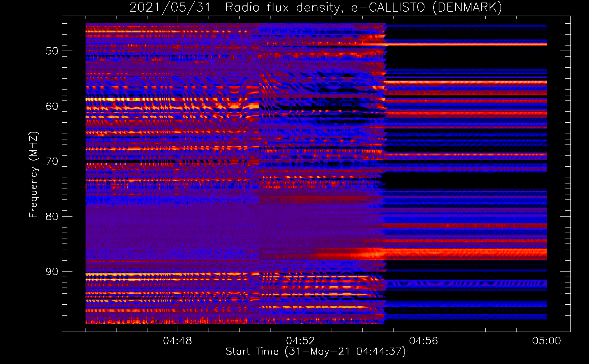Click the 04:52 time tick label

301,341
